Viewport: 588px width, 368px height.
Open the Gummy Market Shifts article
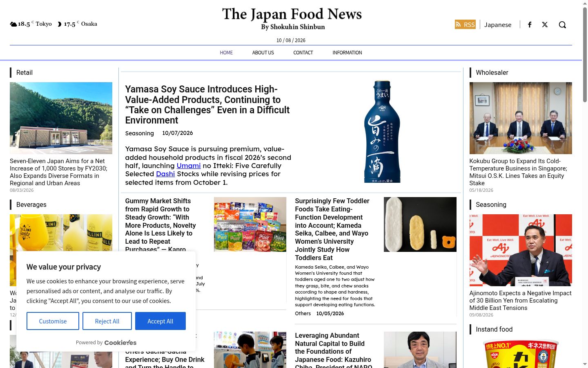pos(160,225)
